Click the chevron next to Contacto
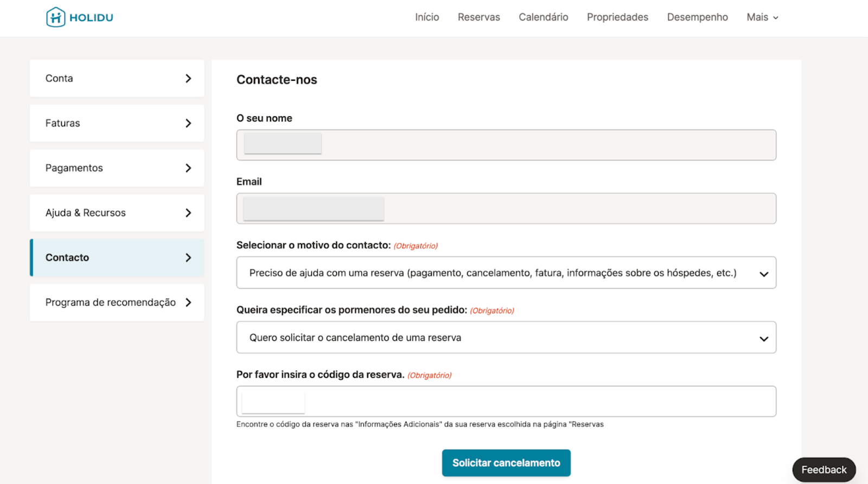 point(188,257)
